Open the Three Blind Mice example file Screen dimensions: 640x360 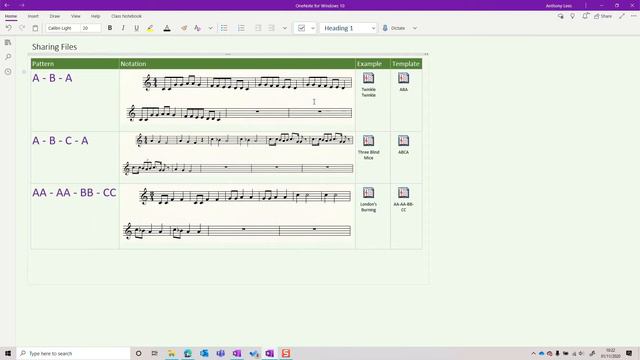pos(369,147)
